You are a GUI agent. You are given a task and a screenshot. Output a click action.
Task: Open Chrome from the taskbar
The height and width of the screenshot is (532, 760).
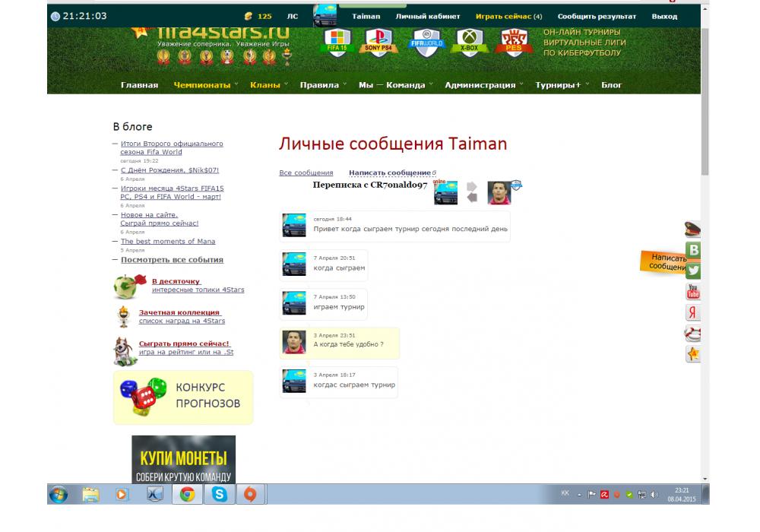pos(188,495)
